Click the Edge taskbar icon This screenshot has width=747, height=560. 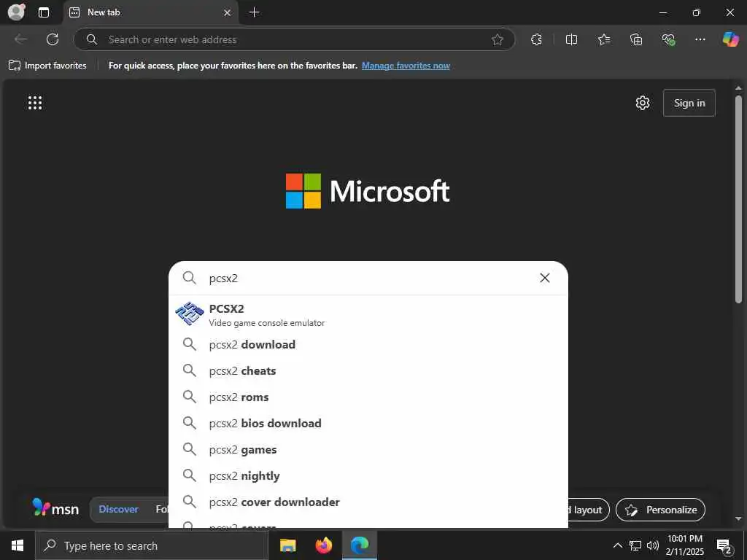click(360, 545)
